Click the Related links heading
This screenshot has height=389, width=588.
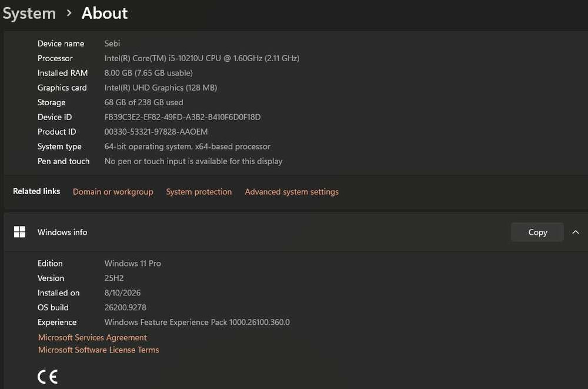point(36,191)
